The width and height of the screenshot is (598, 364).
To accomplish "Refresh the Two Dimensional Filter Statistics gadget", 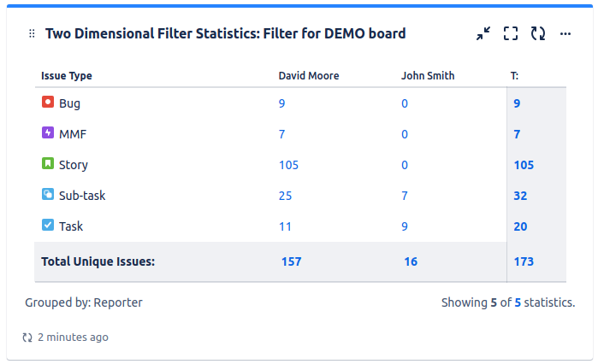I will (x=538, y=33).
